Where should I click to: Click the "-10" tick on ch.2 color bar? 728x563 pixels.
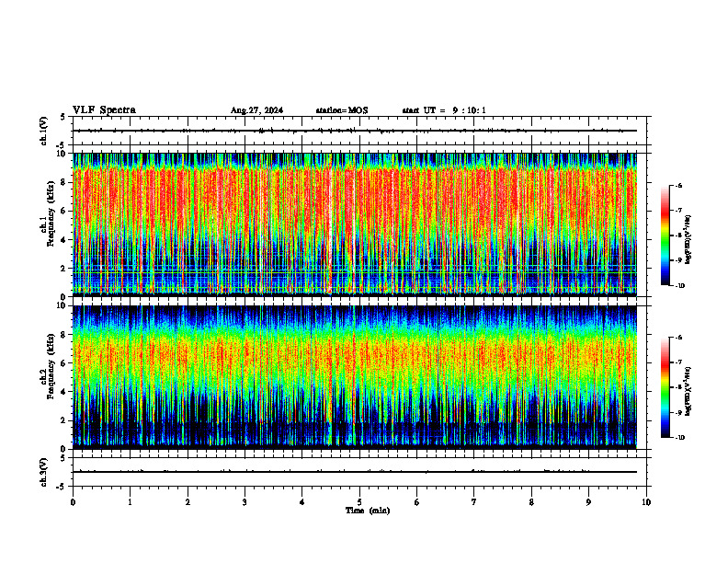[680, 438]
